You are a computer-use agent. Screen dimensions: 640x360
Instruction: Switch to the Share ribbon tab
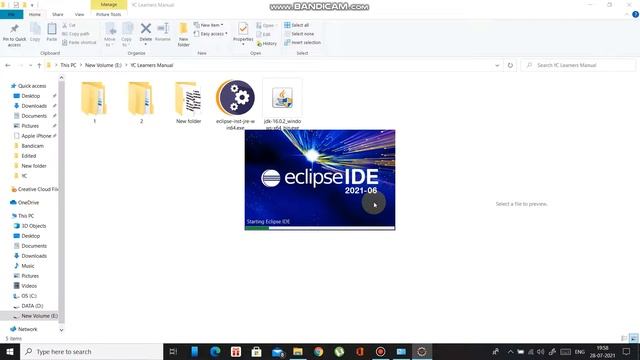coord(58,14)
